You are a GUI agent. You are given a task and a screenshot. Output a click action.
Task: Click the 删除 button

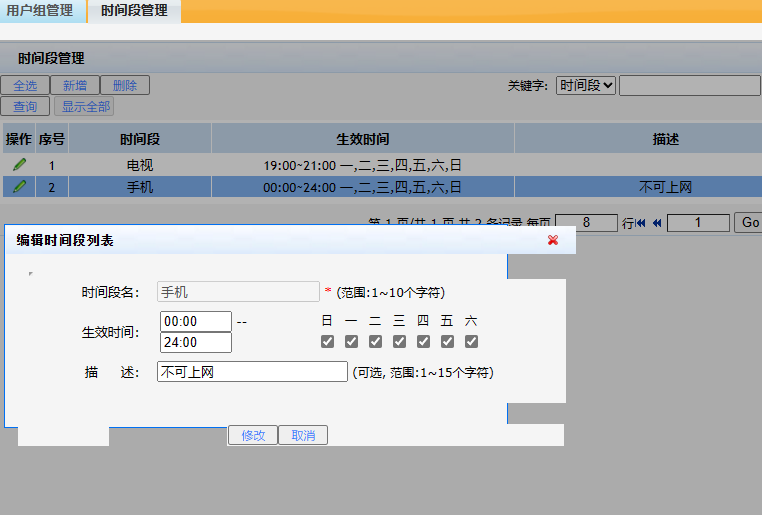125,86
